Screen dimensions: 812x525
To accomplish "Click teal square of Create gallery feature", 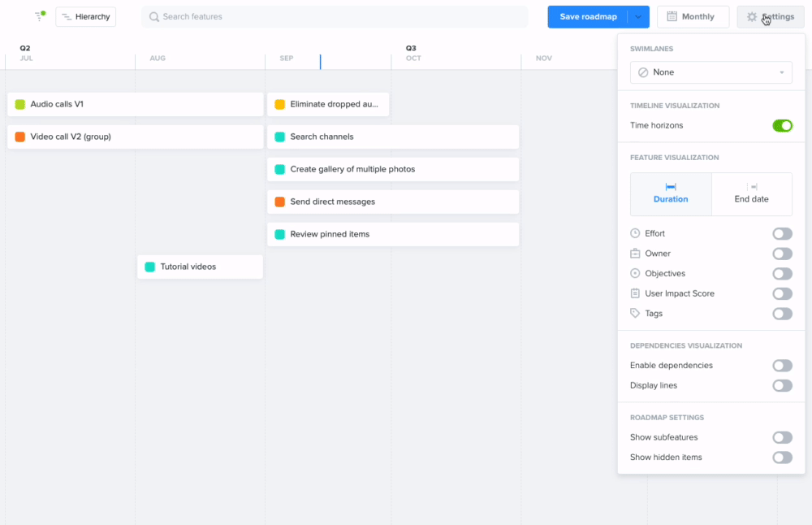I will [279, 170].
